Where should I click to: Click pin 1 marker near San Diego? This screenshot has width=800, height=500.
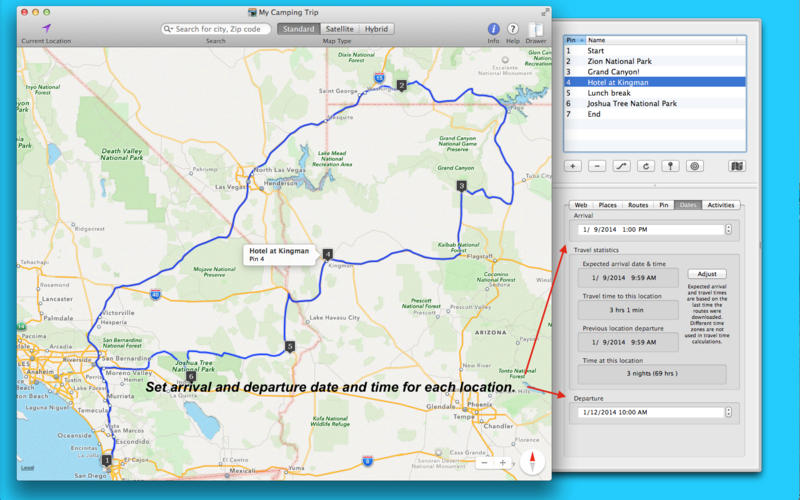click(x=106, y=460)
